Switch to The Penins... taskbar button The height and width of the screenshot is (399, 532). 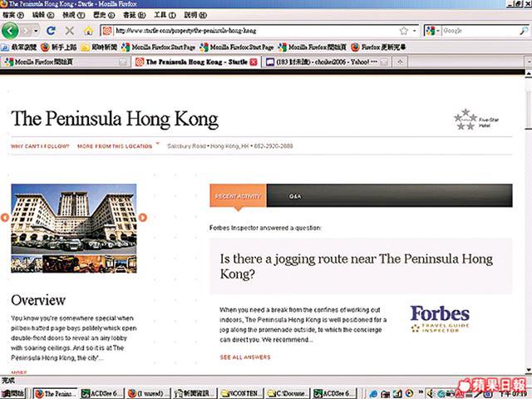click(x=56, y=393)
